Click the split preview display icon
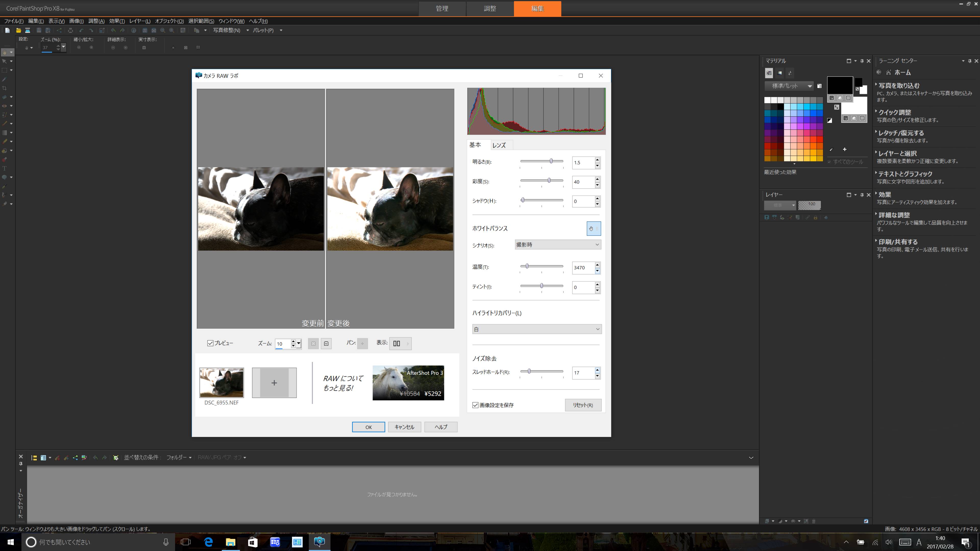Viewport: 980px width, 551px height. tap(396, 343)
